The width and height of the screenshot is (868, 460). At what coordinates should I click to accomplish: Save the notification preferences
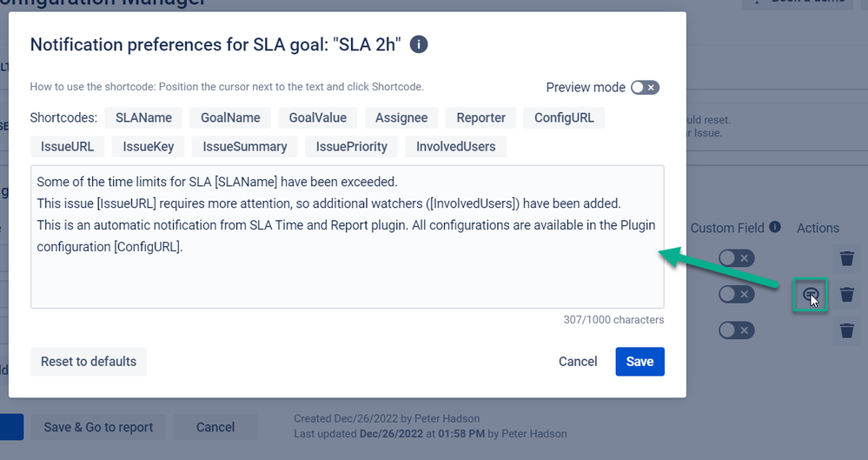click(x=639, y=362)
